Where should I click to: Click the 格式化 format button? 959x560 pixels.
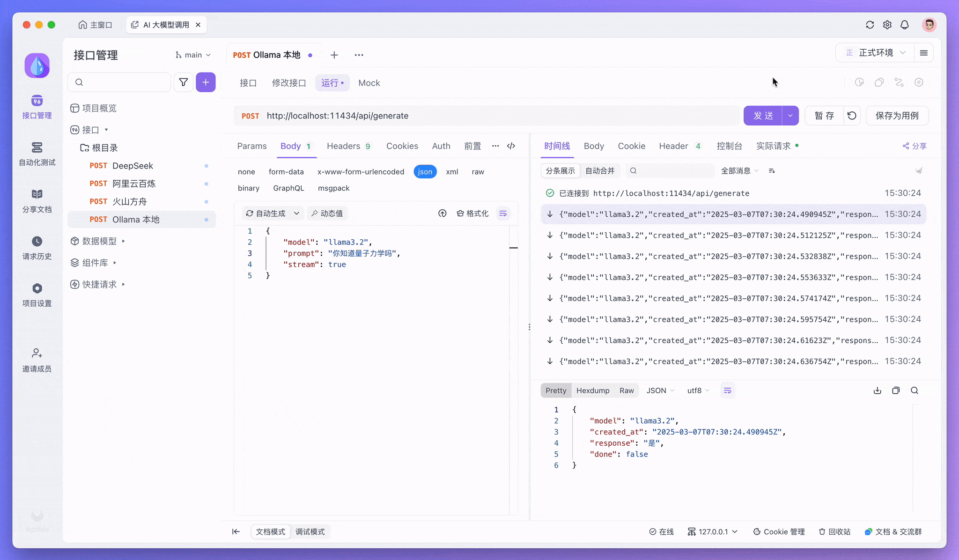pos(472,214)
